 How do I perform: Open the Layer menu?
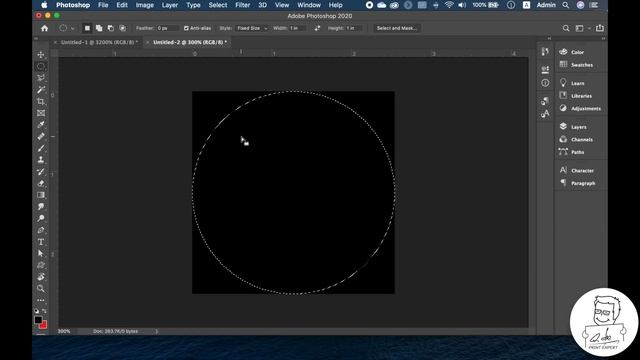pyautogui.click(x=170, y=5)
